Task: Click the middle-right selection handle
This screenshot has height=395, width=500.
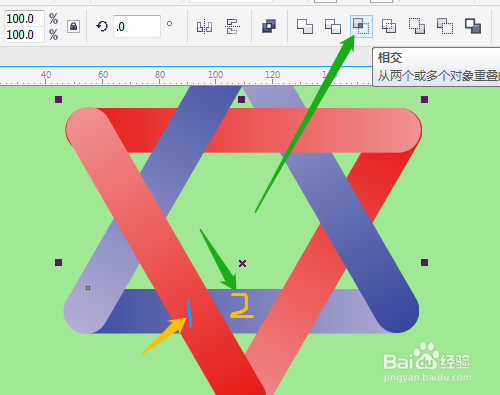Action: pyautogui.click(x=424, y=263)
